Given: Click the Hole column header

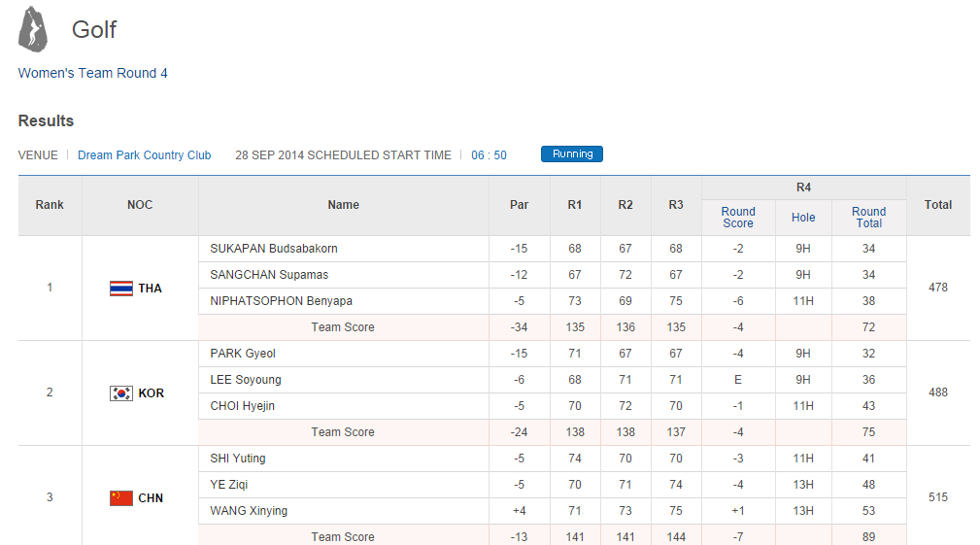Looking at the screenshot, I should 803,218.
